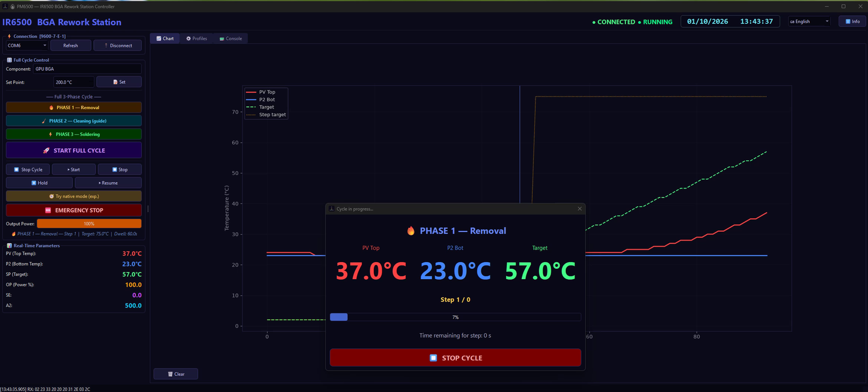Click Try native mode (exp.) button

tap(74, 196)
